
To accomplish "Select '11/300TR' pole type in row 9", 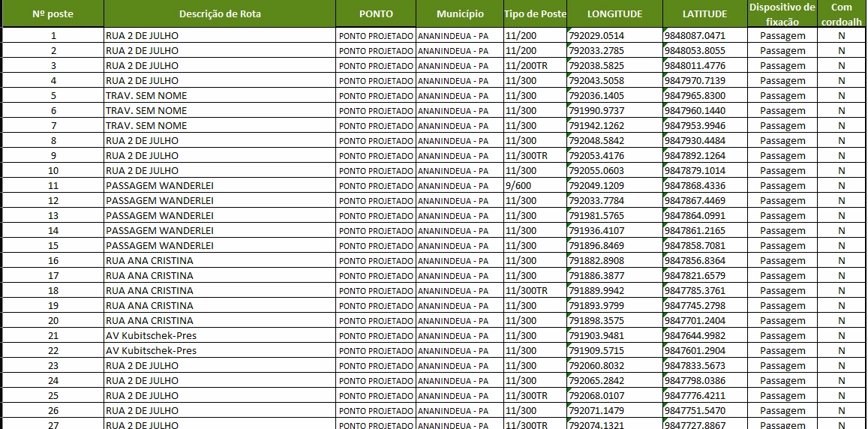I will point(536,155).
